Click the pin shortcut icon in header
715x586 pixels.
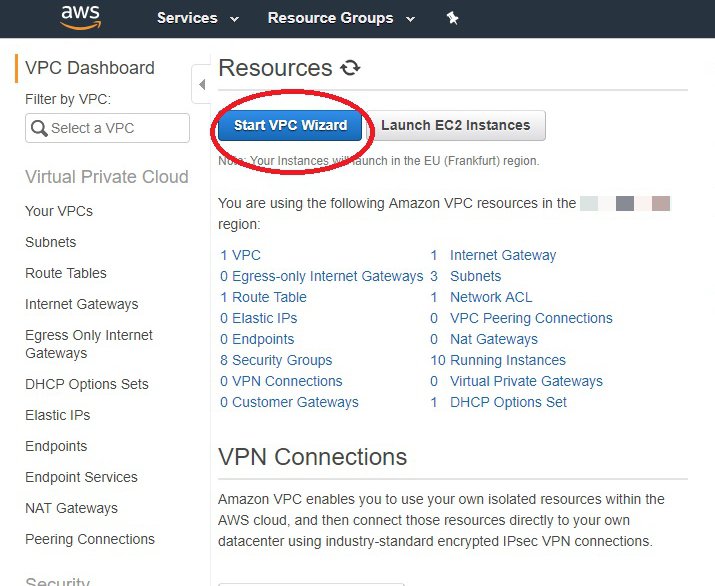452,18
